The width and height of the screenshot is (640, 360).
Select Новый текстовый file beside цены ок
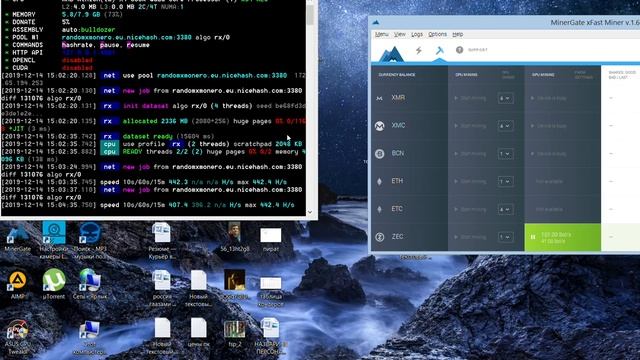(x=162, y=336)
